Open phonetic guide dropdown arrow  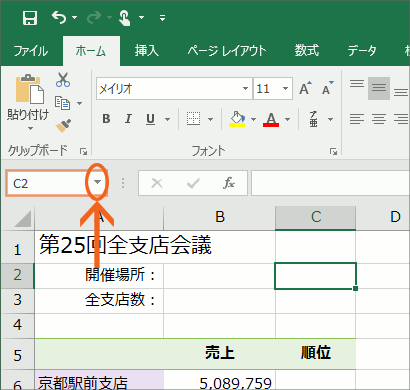330,119
